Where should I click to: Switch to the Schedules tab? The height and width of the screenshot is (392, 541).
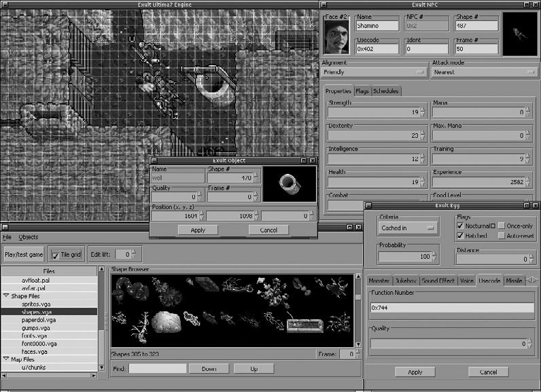point(386,91)
